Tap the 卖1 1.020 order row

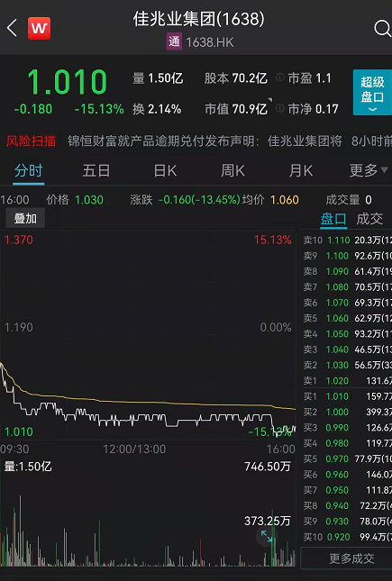tap(347, 380)
